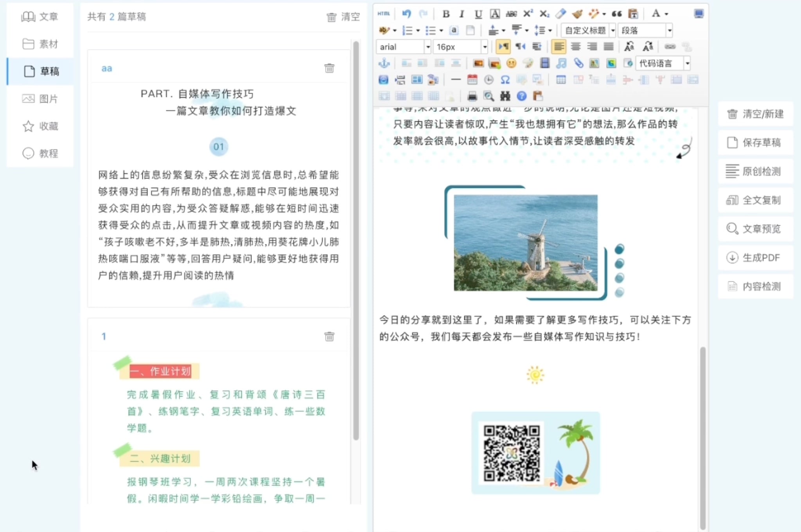The width and height of the screenshot is (801, 532).
Task: Click the 保存草稿 save draft button
Action: click(x=755, y=142)
